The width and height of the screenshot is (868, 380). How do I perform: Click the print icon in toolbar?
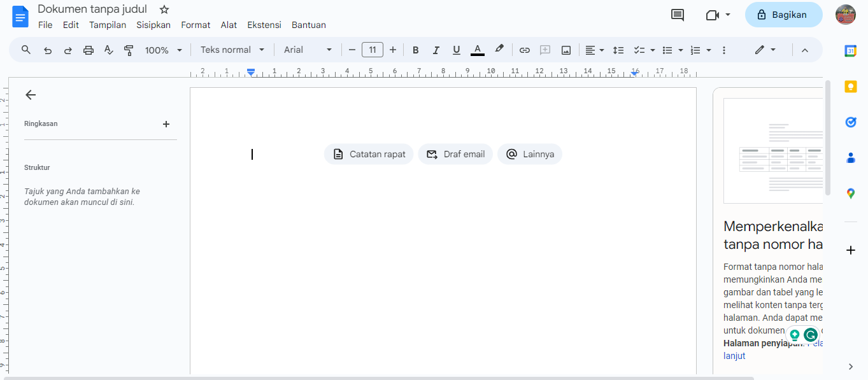89,50
